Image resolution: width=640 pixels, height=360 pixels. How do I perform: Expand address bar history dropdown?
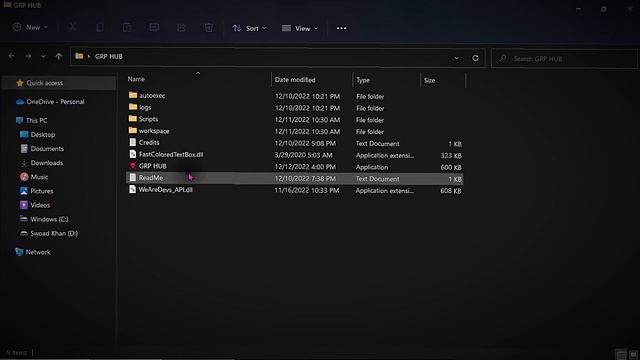[x=456, y=58]
